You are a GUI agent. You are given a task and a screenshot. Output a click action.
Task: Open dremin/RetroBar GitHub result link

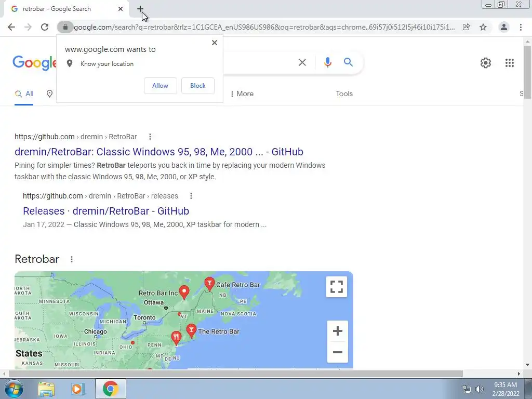[159, 152]
